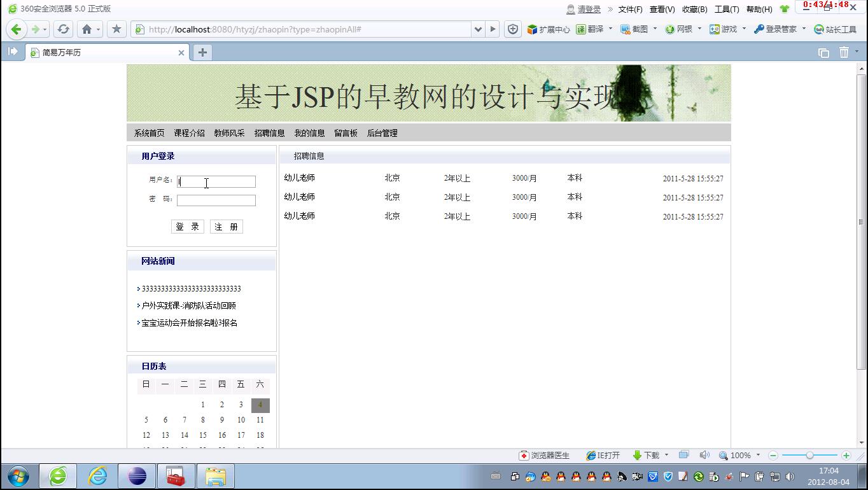Bookmark the page with the star icon
The width and height of the screenshot is (868, 490).
[116, 29]
